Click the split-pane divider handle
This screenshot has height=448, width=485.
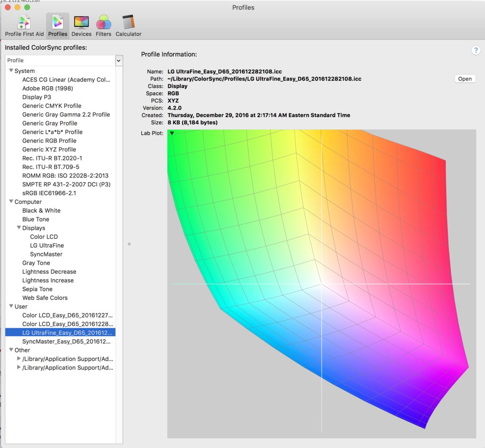pyautogui.click(x=129, y=244)
